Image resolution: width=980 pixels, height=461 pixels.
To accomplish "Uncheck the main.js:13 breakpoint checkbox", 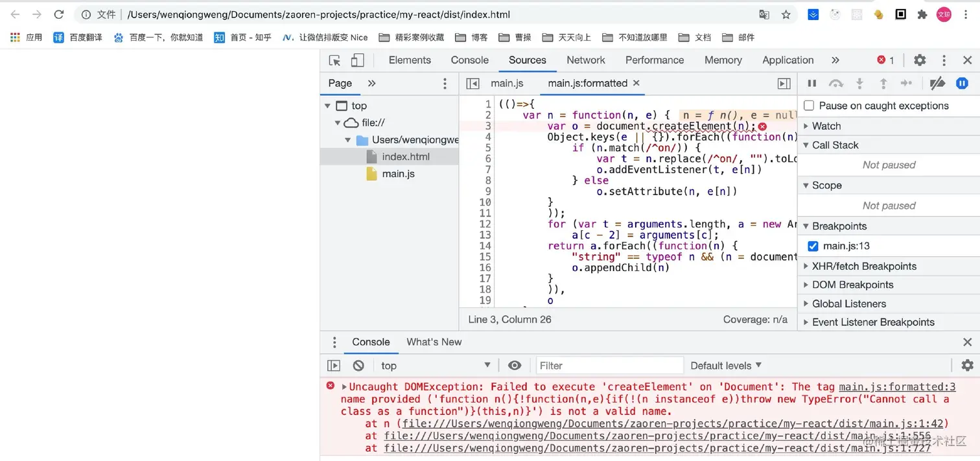I will click(813, 246).
